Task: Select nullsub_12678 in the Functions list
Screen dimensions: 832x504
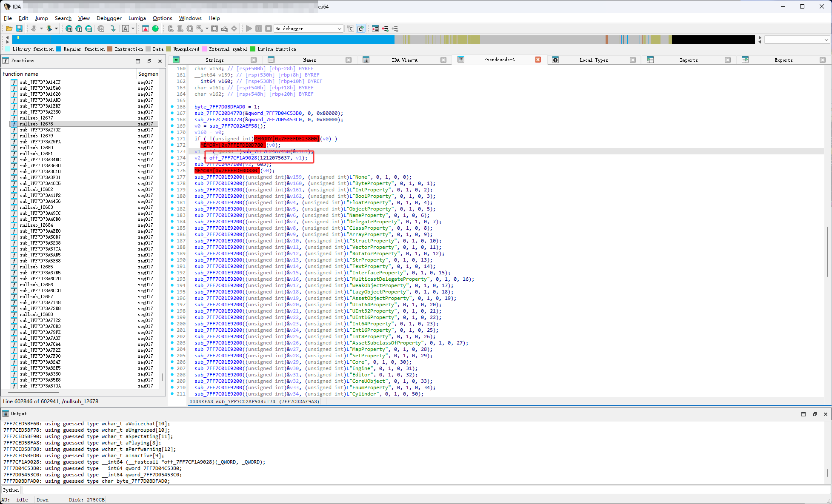Action: click(x=37, y=124)
